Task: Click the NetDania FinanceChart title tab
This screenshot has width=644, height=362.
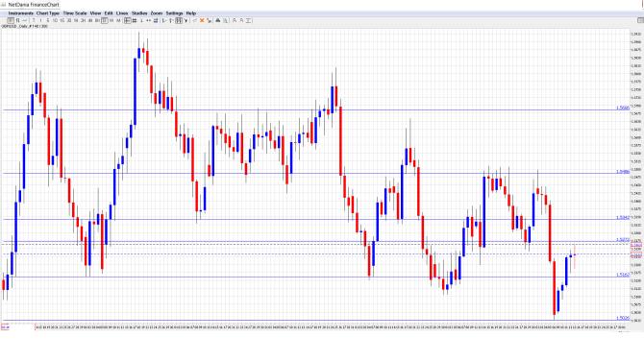Action: coord(31,5)
